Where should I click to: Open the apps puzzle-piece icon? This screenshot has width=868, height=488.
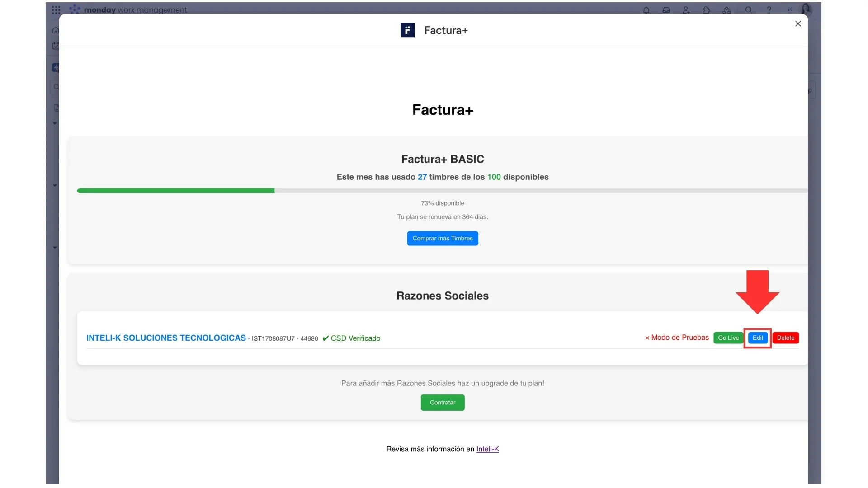click(x=707, y=10)
